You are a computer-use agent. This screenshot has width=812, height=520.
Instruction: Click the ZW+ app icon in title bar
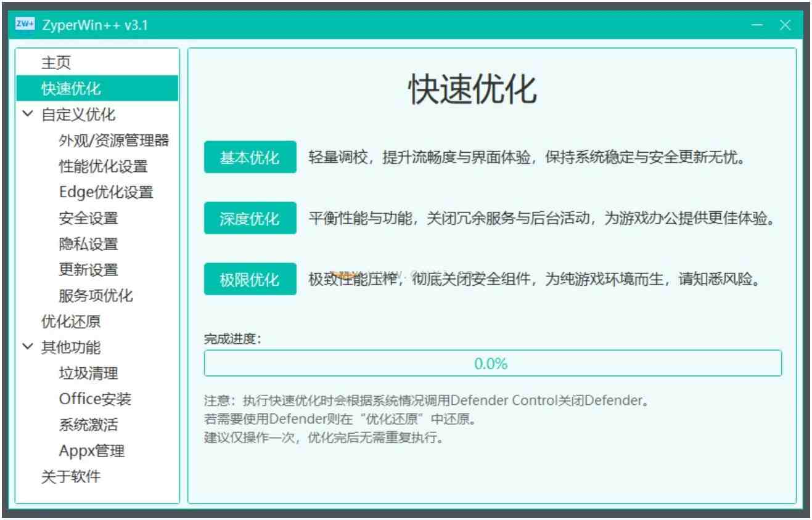[x=23, y=25]
